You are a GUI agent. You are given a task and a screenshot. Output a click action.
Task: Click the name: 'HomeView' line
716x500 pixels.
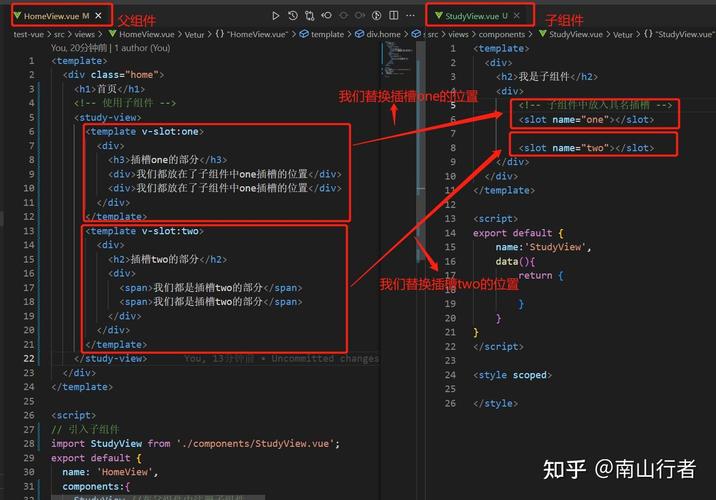pos(111,472)
